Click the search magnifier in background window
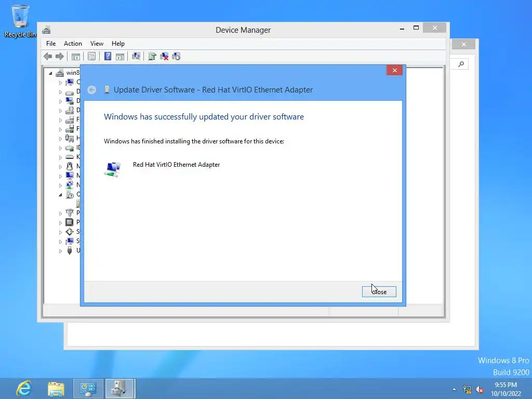Viewport: 532px width, 399px height. click(x=461, y=64)
